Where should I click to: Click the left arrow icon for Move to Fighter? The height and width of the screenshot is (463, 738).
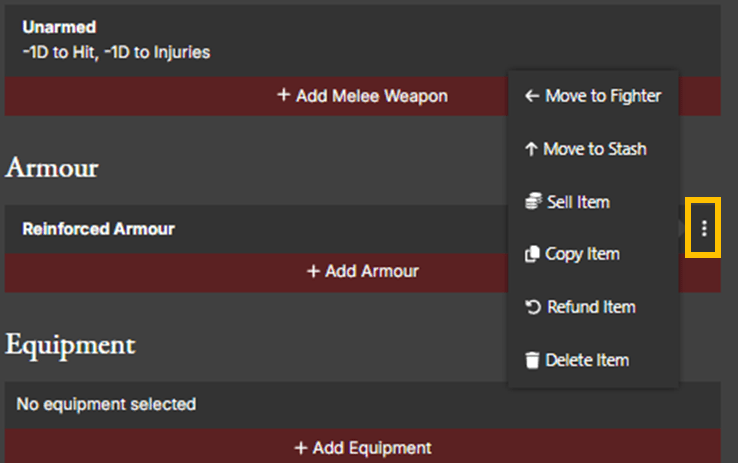(532, 97)
